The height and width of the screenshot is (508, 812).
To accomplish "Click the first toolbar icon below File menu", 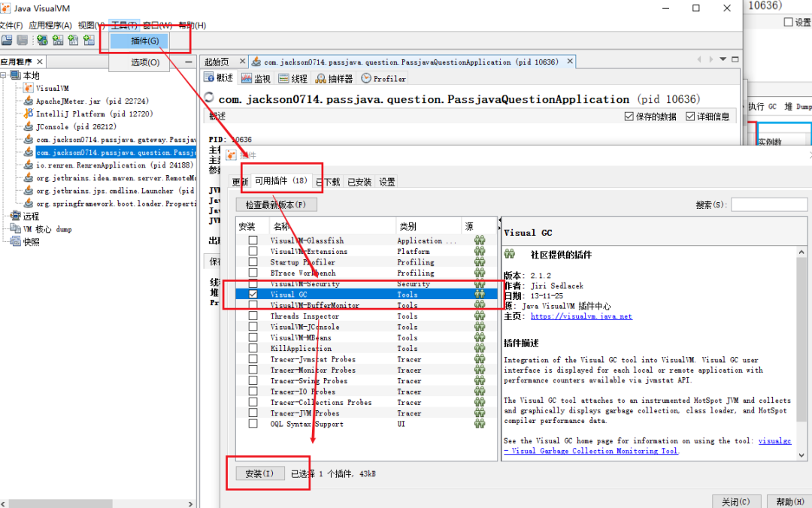I will coord(7,41).
